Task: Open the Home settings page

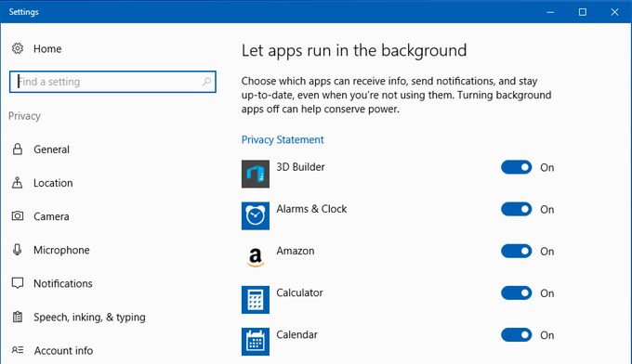Action: [47, 48]
